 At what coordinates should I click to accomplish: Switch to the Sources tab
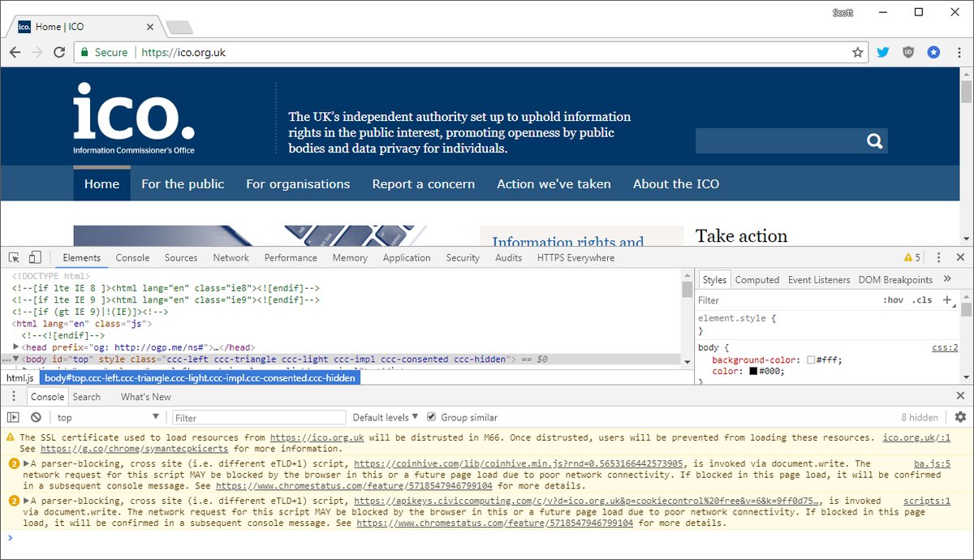point(181,257)
